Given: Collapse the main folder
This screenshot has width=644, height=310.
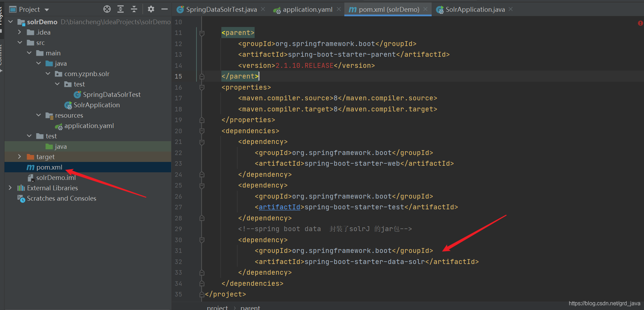Looking at the screenshot, I should (29, 53).
